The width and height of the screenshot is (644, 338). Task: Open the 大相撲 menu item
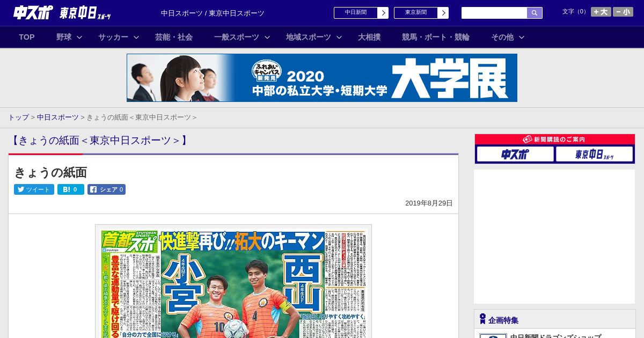369,37
